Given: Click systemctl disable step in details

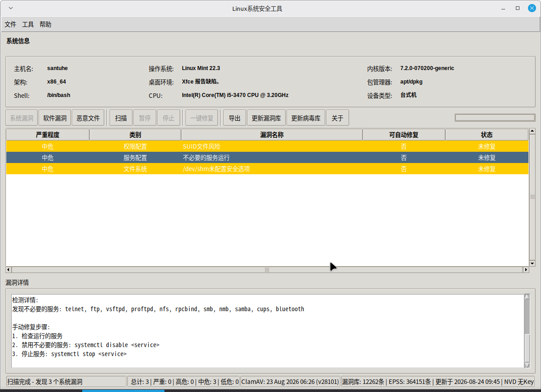Looking at the screenshot, I should coord(86,345).
